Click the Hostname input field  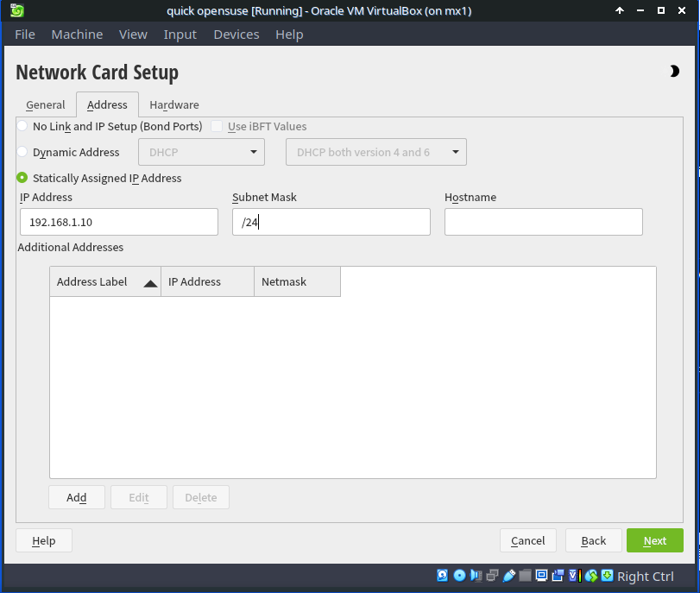(x=544, y=222)
